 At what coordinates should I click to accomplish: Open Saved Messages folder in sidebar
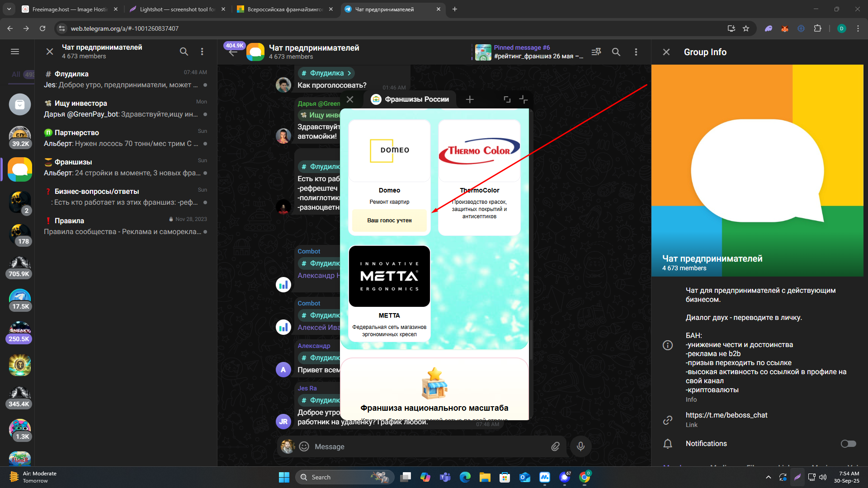pyautogui.click(x=20, y=104)
